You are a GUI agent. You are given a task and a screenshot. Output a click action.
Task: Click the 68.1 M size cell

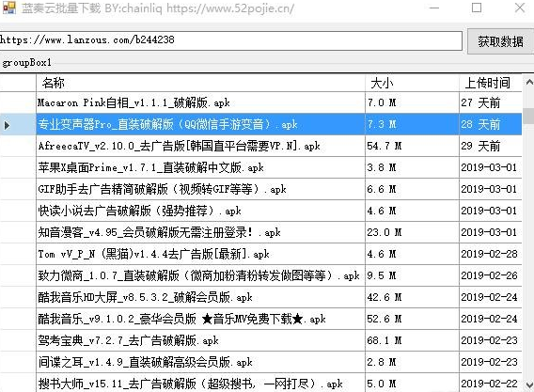pos(412,340)
